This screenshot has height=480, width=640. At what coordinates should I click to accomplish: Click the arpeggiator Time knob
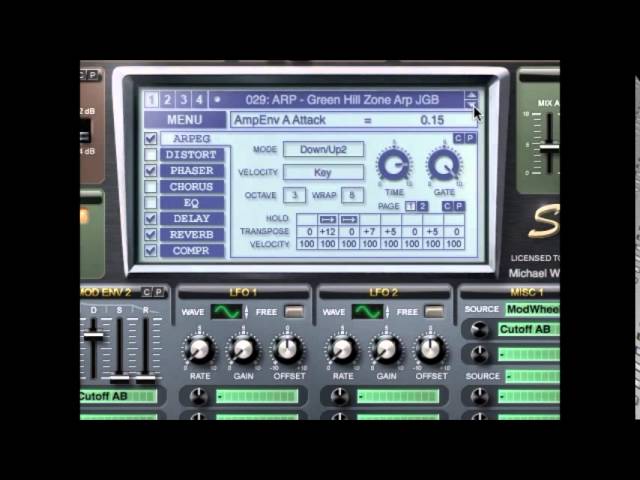point(393,164)
